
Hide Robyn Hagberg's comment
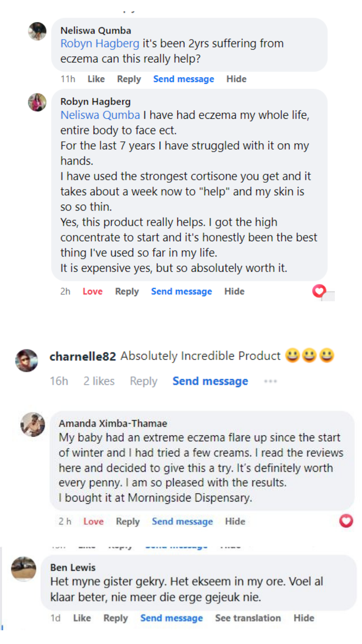click(234, 291)
